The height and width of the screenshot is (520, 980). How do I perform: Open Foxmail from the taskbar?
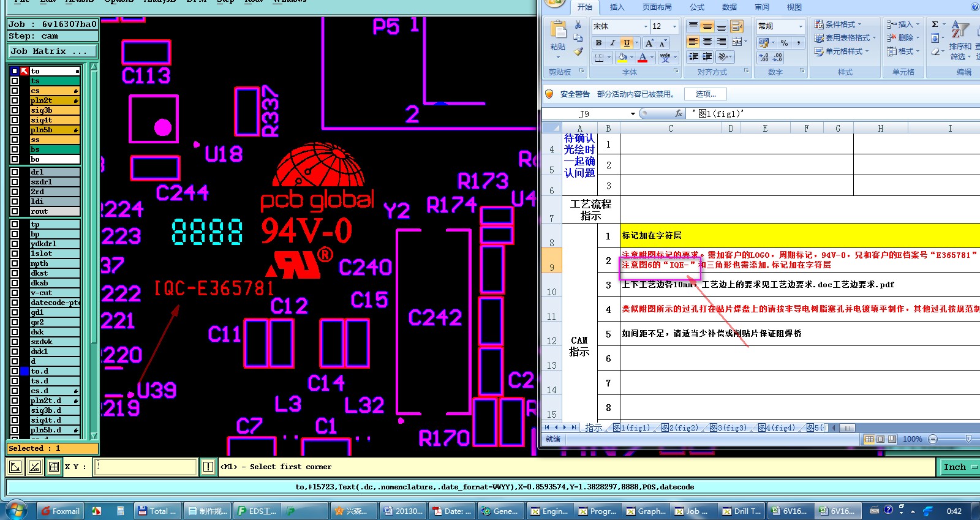click(x=60, y=511)
